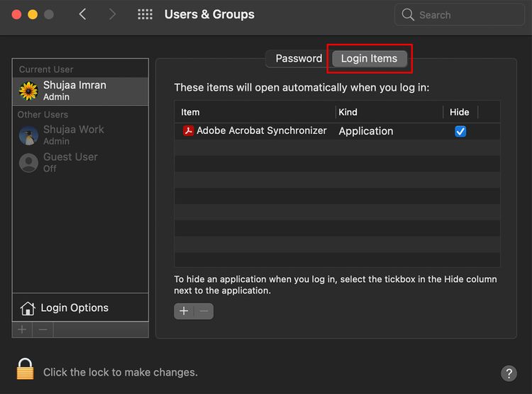Click the Login Options house icon

tap(28, 308)
